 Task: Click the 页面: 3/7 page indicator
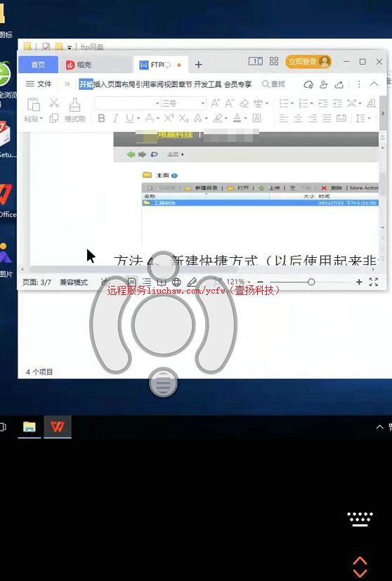point(37,282)
